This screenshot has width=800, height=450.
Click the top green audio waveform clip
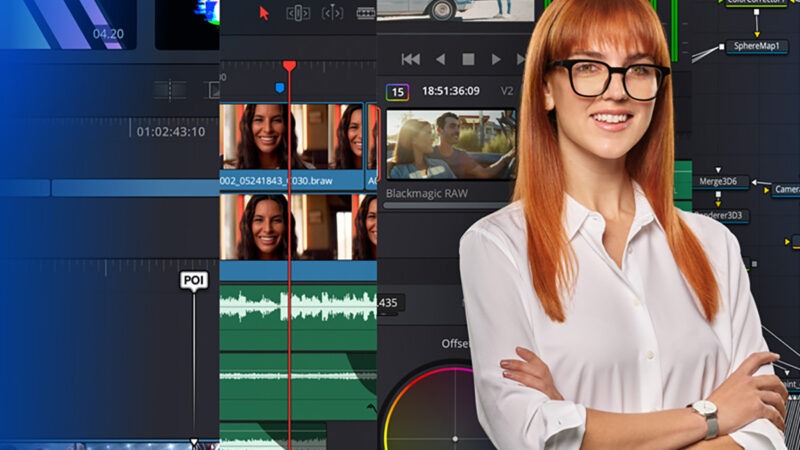[x=298, y=317]
